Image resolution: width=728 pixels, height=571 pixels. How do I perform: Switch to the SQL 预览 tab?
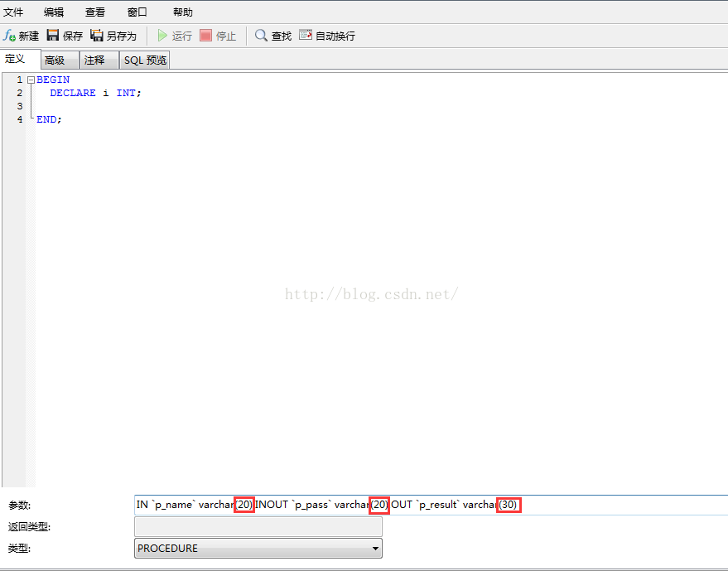pos(145,60)
